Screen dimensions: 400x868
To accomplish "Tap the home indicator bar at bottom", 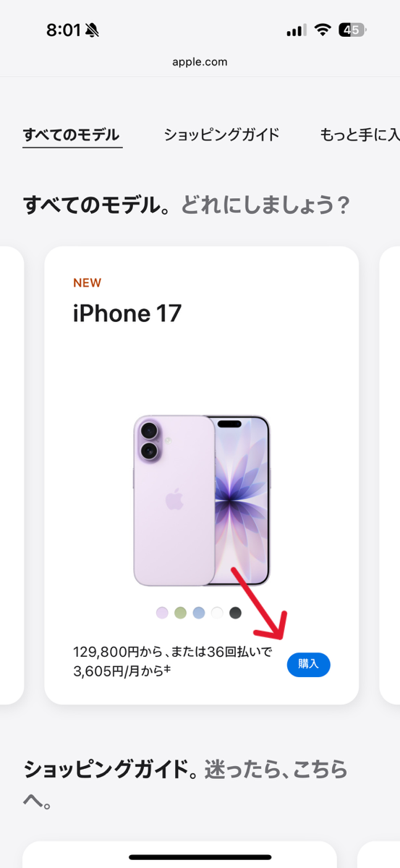I will click(200, 857).
